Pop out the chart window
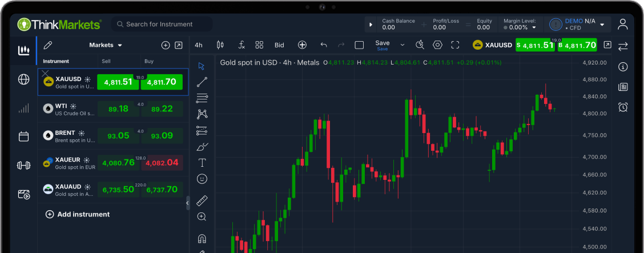The height and width of the screenshot is (253, 644). click(607, 45)
